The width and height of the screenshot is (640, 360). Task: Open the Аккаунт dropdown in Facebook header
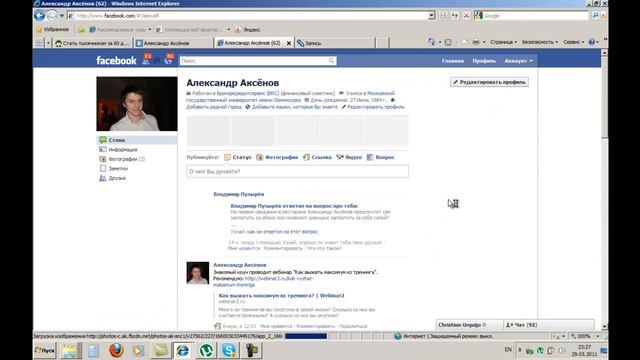(x=518, y=61)
